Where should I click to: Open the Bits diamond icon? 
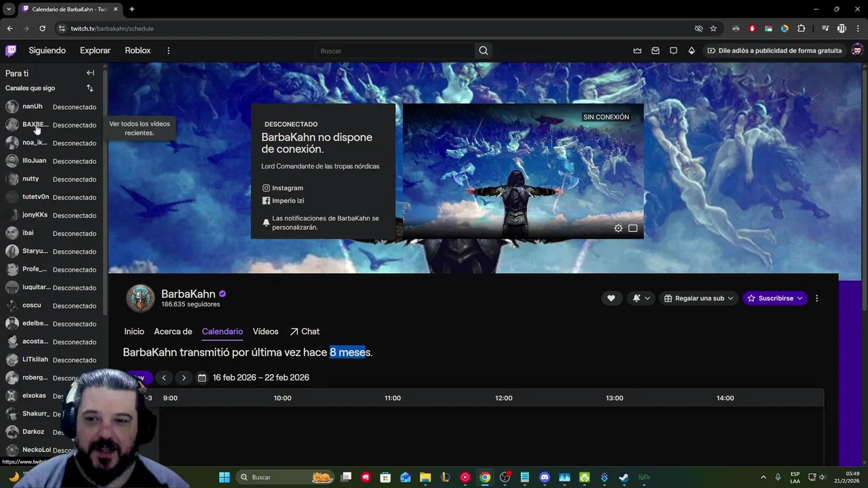692,51
